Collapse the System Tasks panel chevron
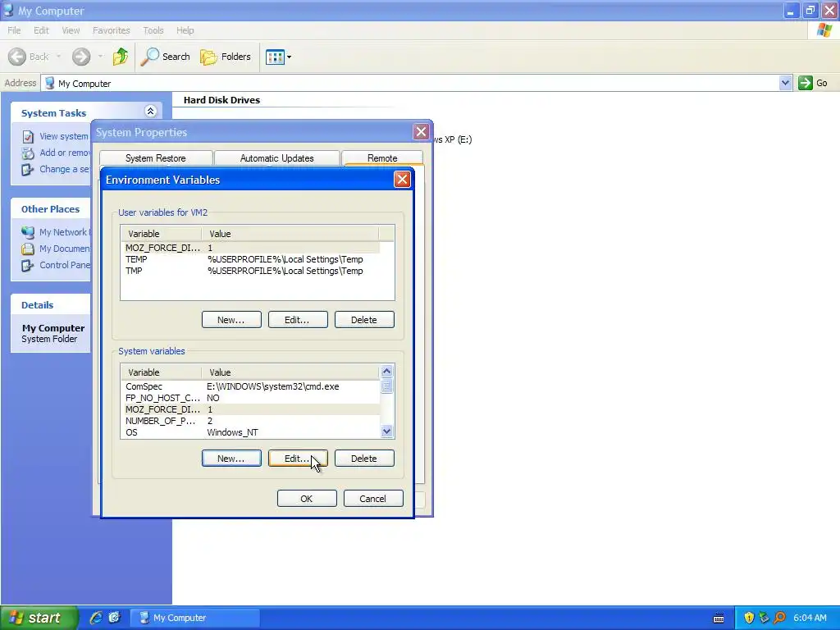The width and height of the screenshot is (840, 630). (151, 112)
